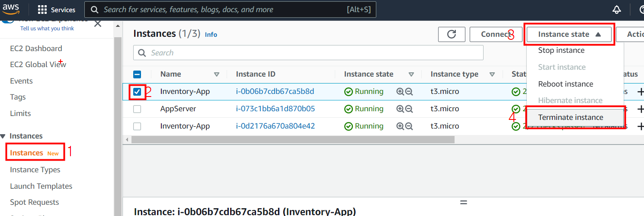Click the table horizontal scrollbar
The height and width of the screenshot is (216, 644).
(293, 139)
